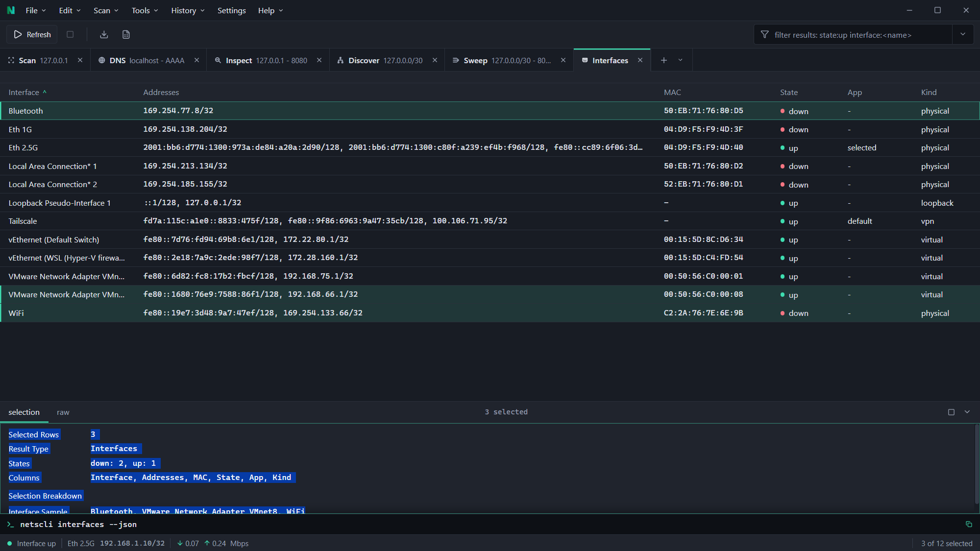Open the Scan menu
This screenshot has width=980, height=551.
(106, 10)
